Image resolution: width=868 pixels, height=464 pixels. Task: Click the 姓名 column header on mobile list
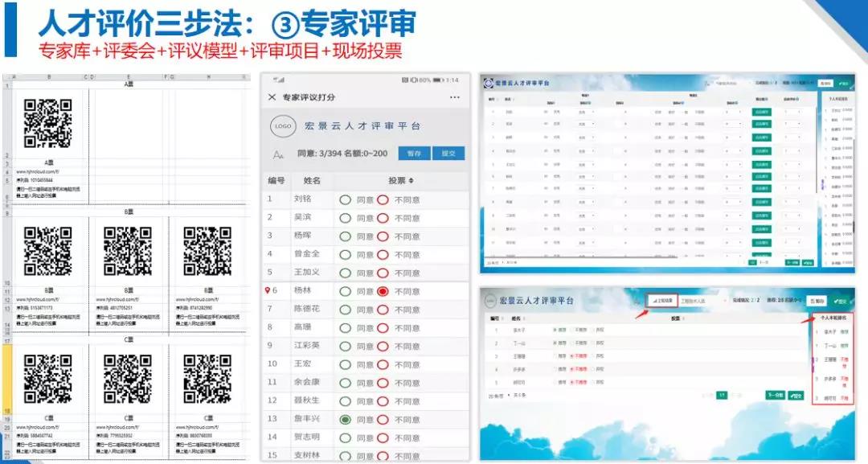click(x=312, y=180)
